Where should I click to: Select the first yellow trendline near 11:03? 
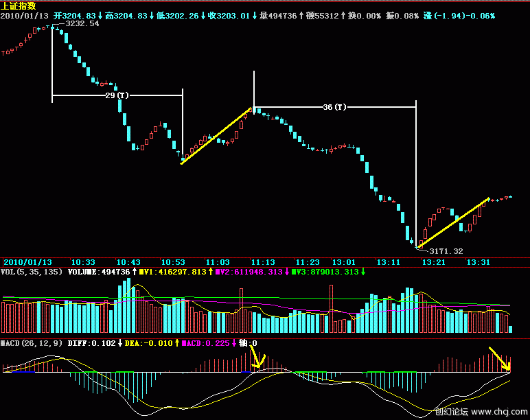click(x=216, y=136)
